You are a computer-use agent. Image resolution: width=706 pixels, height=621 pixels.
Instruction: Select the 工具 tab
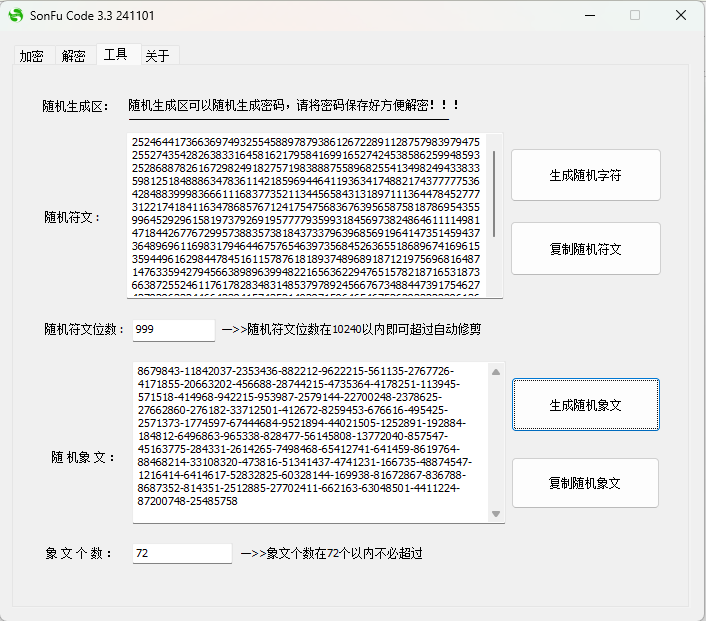tap(115, 54)
